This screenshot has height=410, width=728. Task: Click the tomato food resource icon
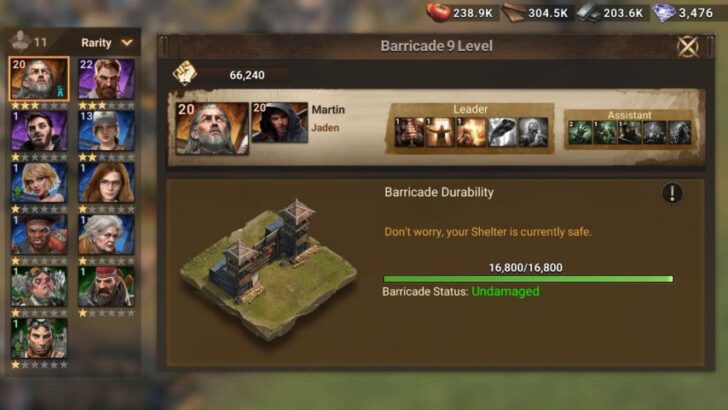tap(438, 13)
